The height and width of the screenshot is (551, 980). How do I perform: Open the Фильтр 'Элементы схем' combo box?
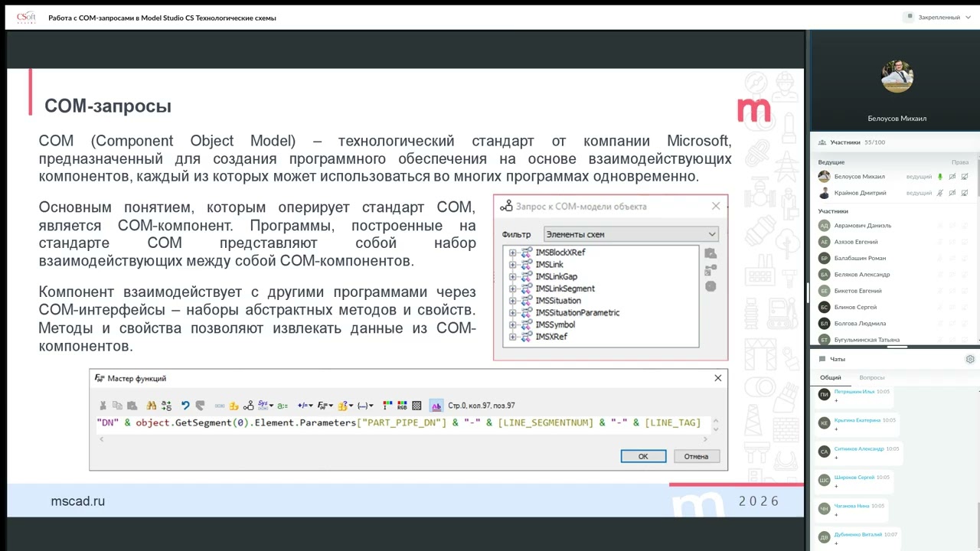point(631,234)
